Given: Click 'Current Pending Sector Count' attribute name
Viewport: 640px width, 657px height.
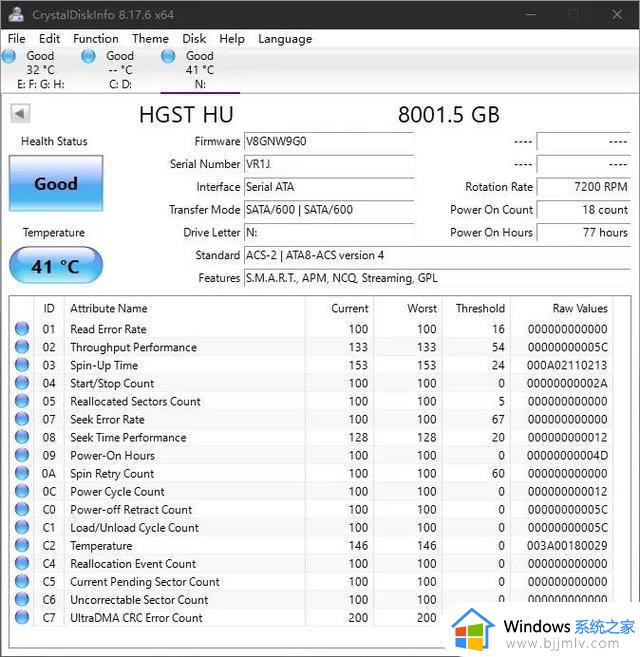Looking at the screenshot, I should (x=145, y=582).
